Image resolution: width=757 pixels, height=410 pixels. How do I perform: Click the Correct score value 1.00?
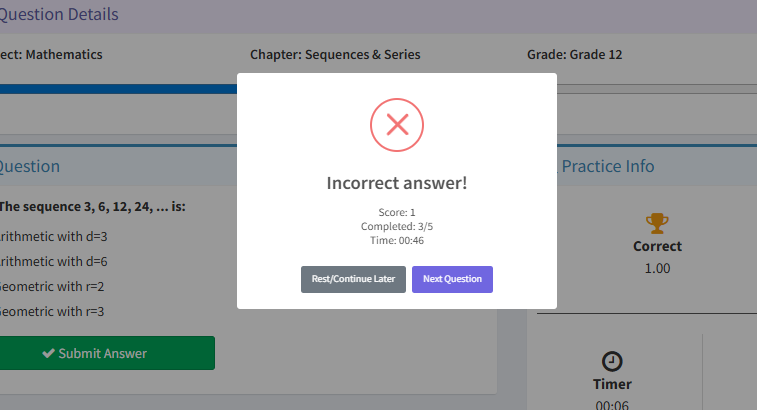click(x=657, y=268)
